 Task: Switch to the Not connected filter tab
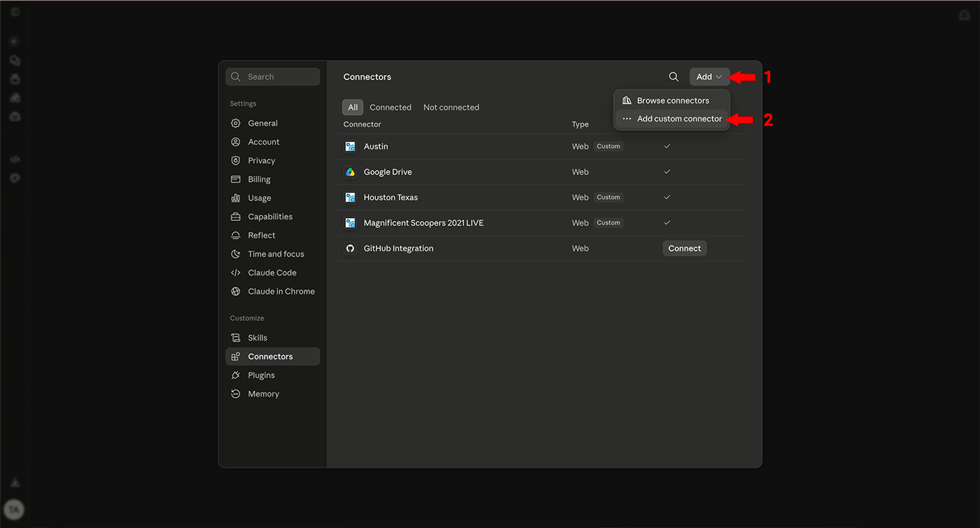(451, 108)
